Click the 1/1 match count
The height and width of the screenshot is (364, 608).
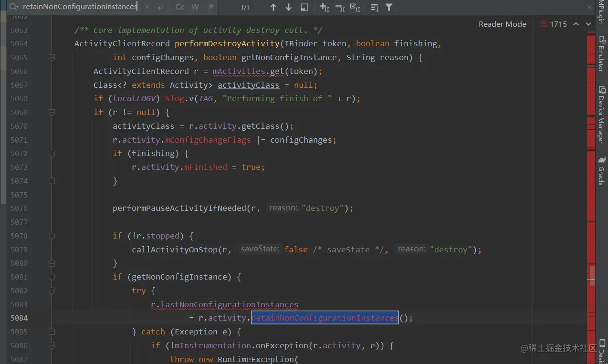point(245,7)
